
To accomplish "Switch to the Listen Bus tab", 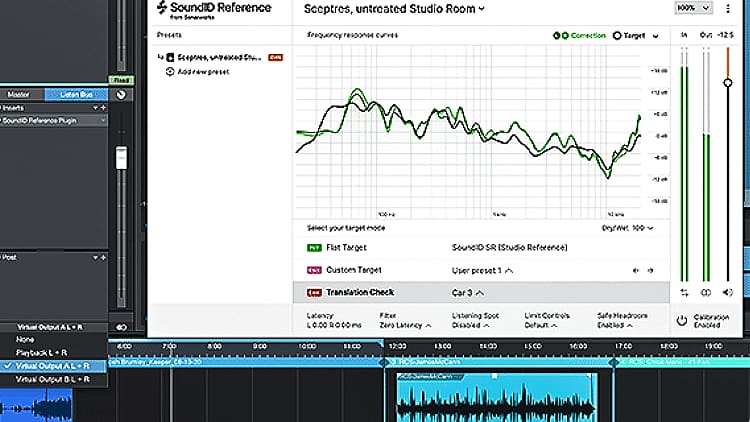I will 77,95.
